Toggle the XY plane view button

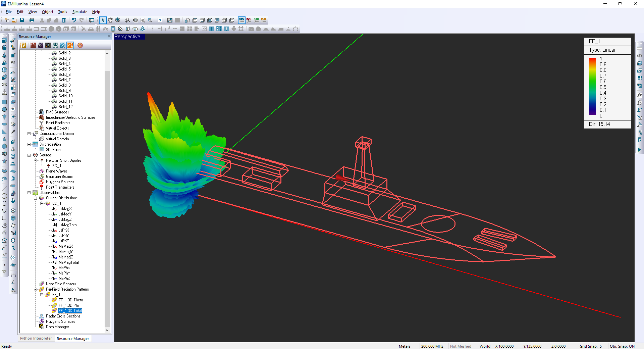click(241, 20)
